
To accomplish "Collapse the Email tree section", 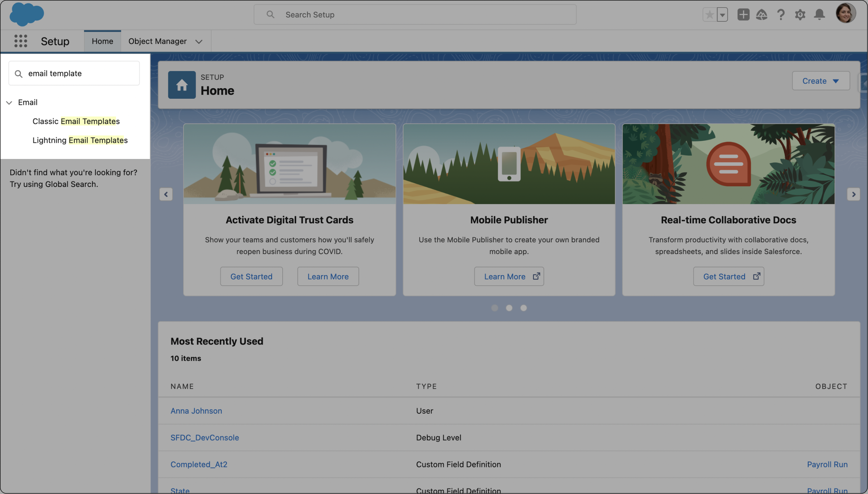I will click(9, 102).
